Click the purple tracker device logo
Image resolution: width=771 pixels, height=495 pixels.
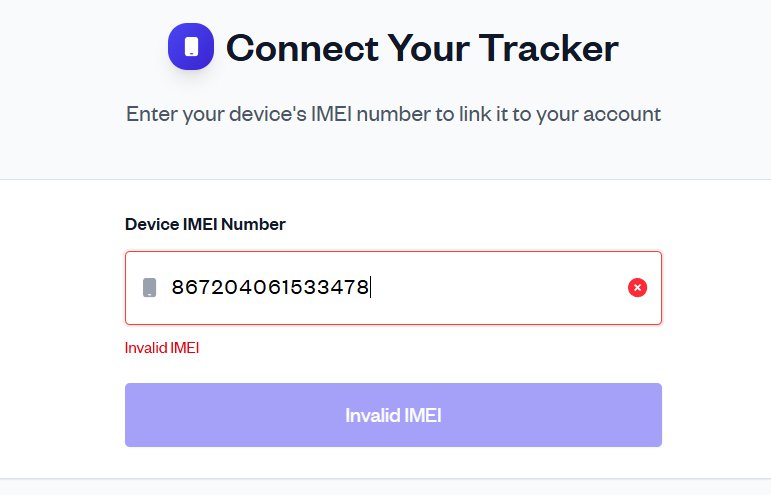coord(191,47)
